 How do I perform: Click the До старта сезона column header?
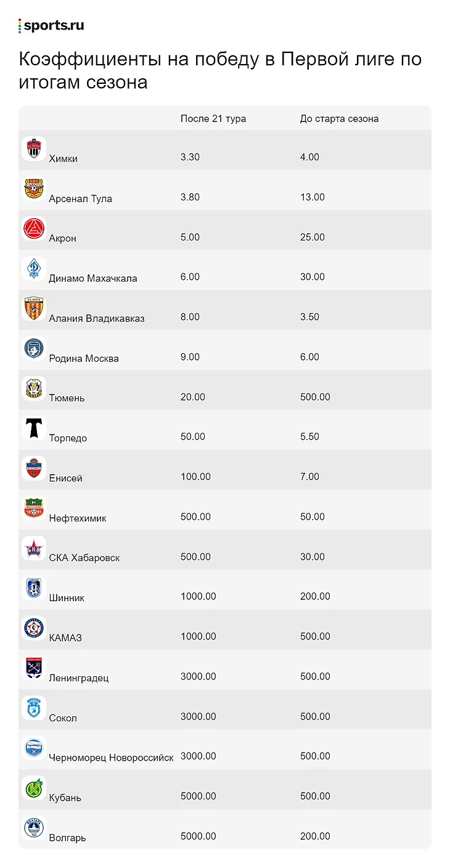click(x=339, y=118)
